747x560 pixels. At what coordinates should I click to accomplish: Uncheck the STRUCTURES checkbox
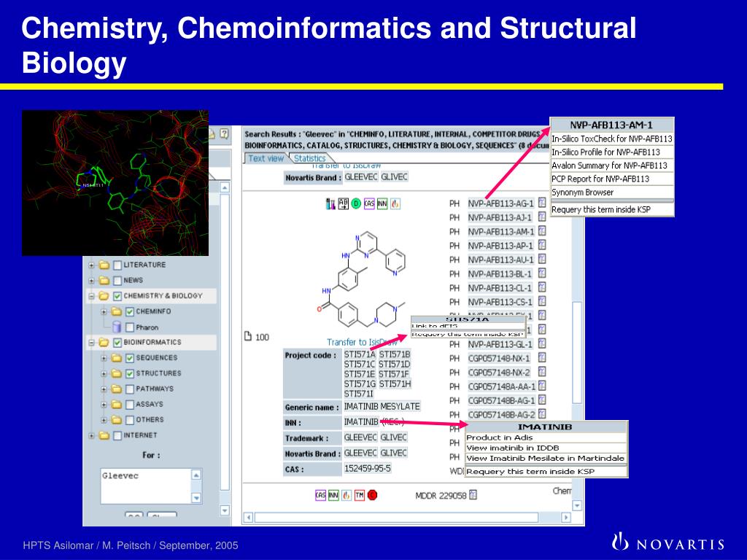130,373
